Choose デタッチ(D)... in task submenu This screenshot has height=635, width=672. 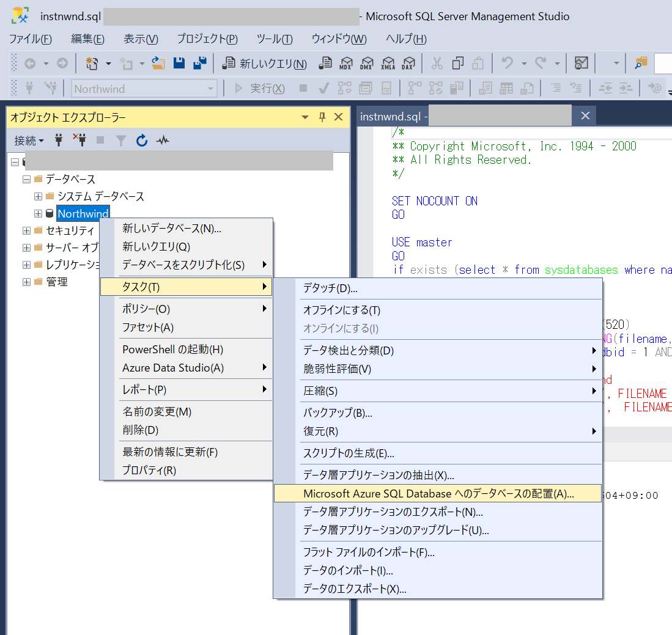click(438, 288)
